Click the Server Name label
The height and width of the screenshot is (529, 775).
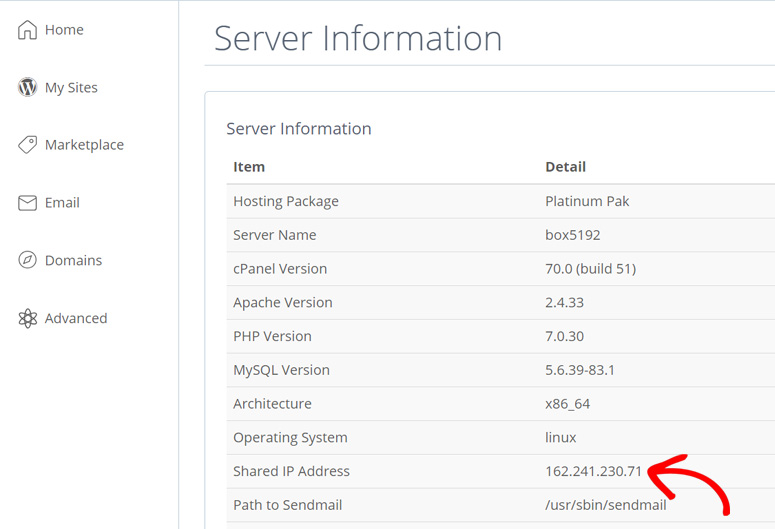(275, 235)
